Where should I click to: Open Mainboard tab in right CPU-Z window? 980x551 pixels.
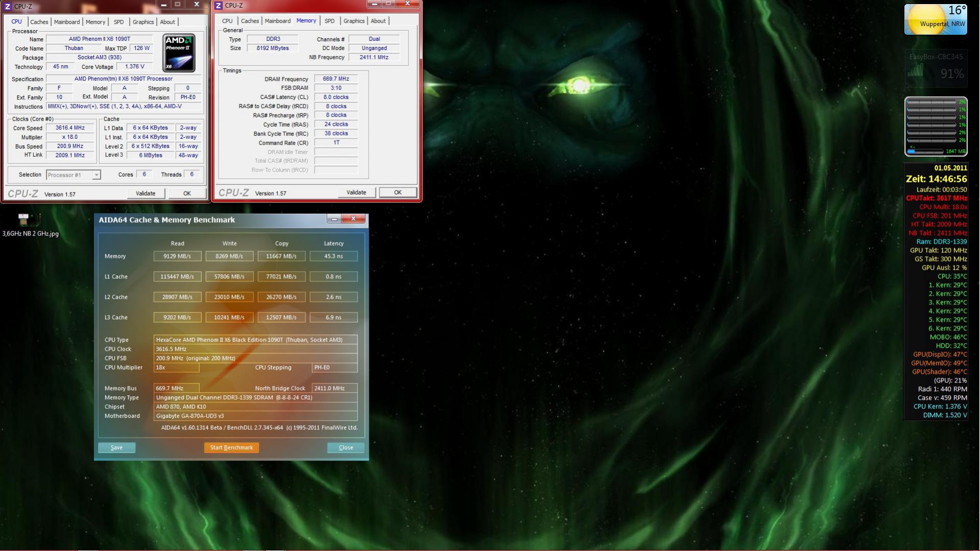(277, 21)
